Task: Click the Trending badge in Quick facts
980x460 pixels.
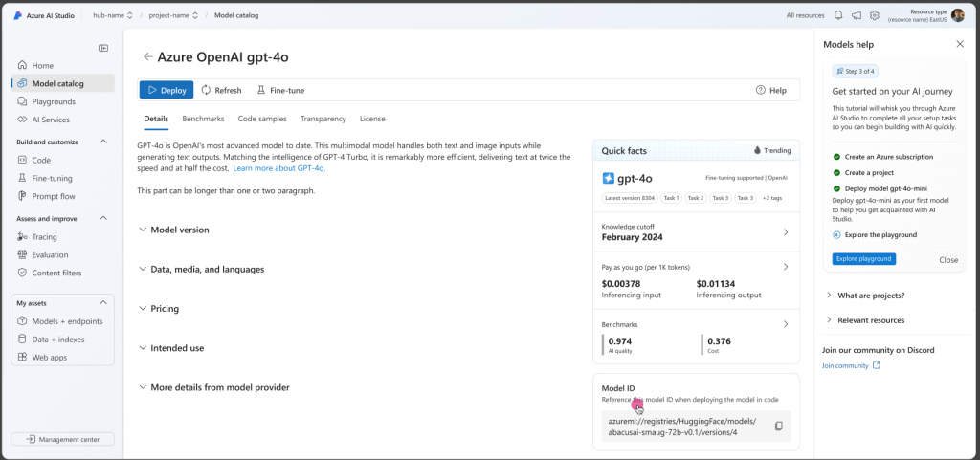Action: tap(772, 150)
